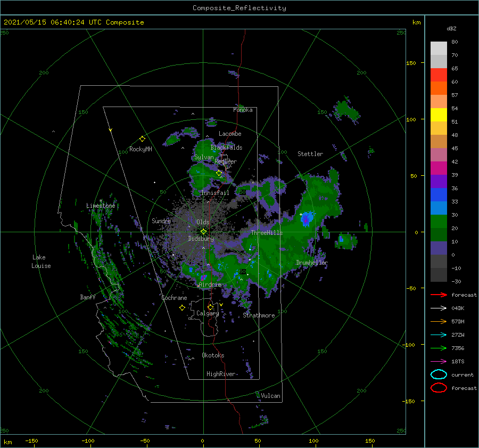Click the white cross beside the blue storm core
This screenshot has width=479, height=448.
pos(301,214)
